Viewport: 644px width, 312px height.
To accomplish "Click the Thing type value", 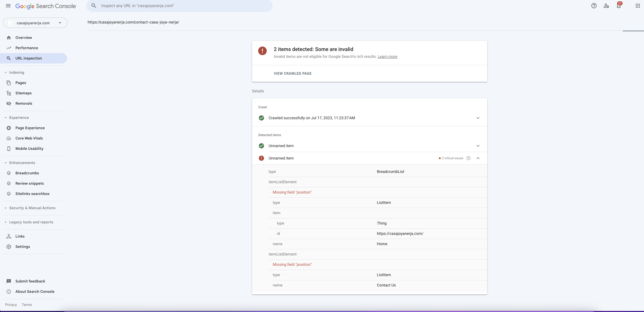I will pyautogui.click(x=382, y=223).
